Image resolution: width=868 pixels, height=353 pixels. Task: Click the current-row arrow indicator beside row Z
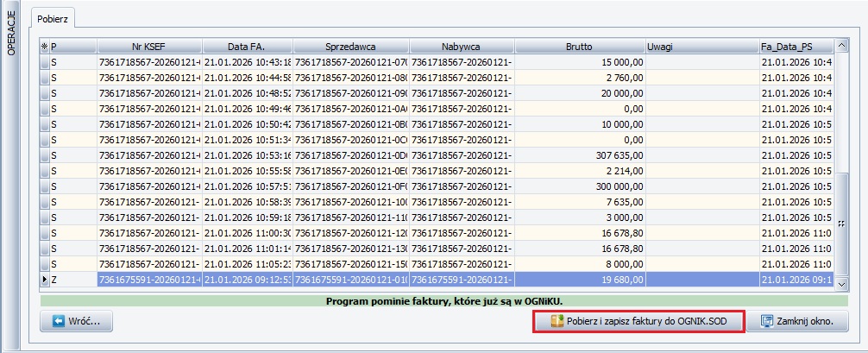click(45, 280)
